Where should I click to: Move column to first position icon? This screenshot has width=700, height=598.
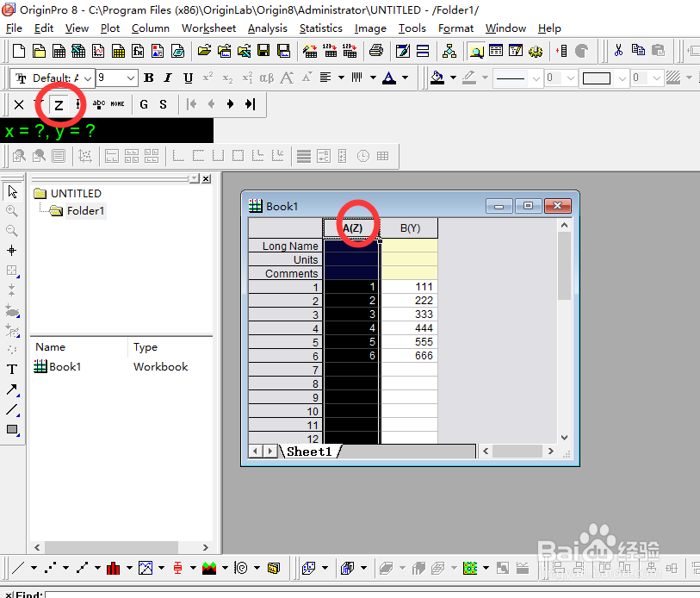pos(191,104)
